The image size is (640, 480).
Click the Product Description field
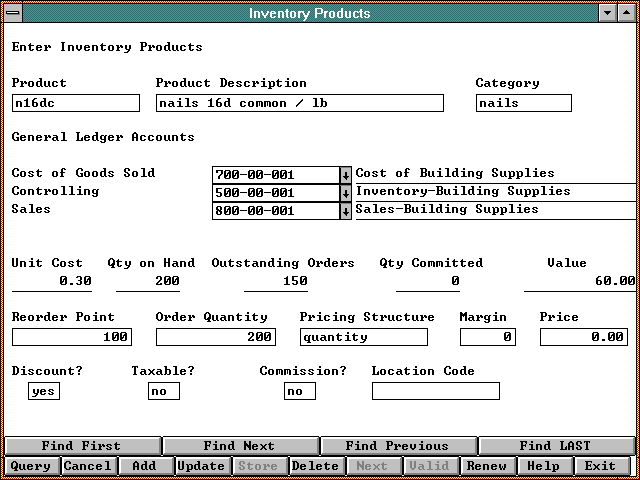(299, 103)
